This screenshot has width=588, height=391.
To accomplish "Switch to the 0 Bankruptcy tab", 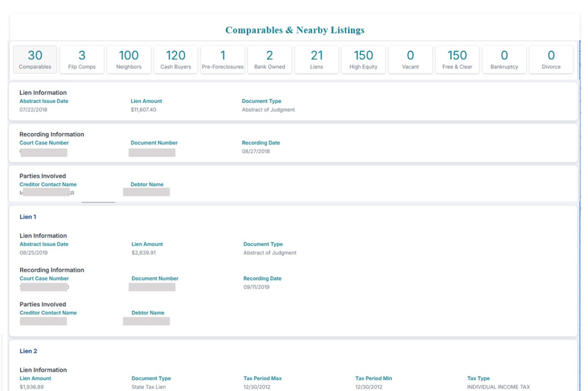I will click(504, 59).
